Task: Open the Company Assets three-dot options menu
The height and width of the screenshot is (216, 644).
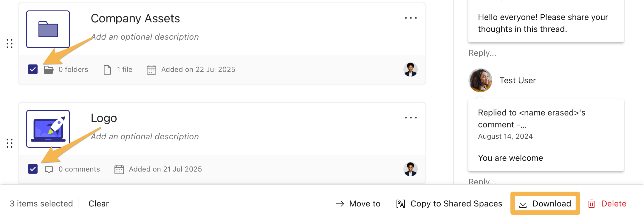Action: tap(411, 18)
